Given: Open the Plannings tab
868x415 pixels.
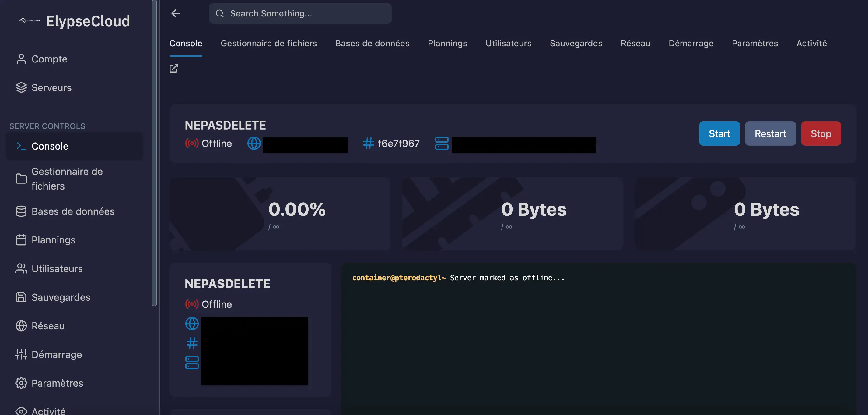Looking at the screenshot, I should point(447,44).
